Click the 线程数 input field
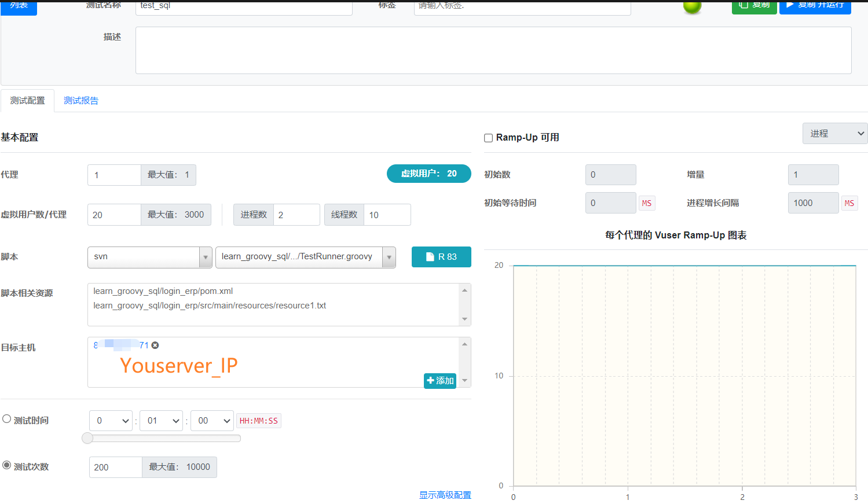 [x=387, y=215]
